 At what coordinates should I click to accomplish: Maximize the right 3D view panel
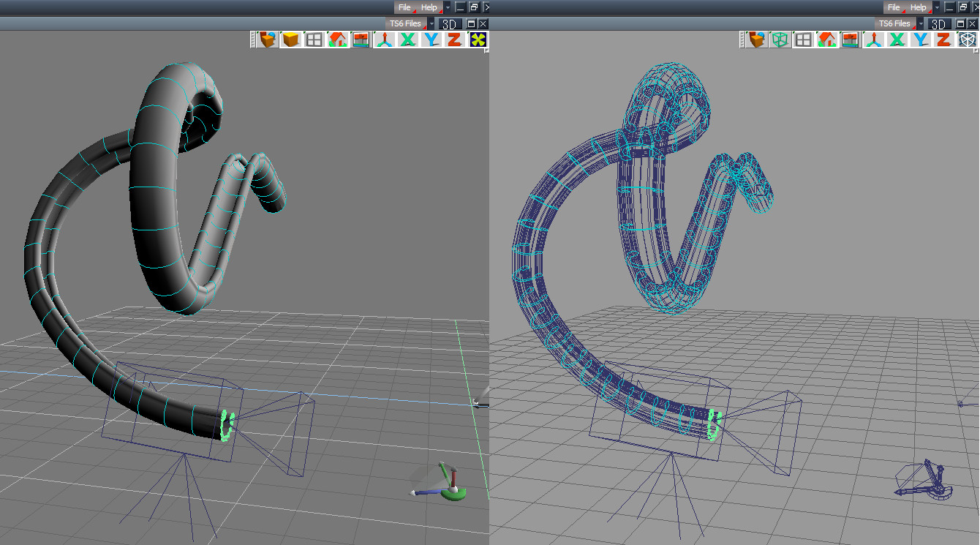tap(960, 23)
